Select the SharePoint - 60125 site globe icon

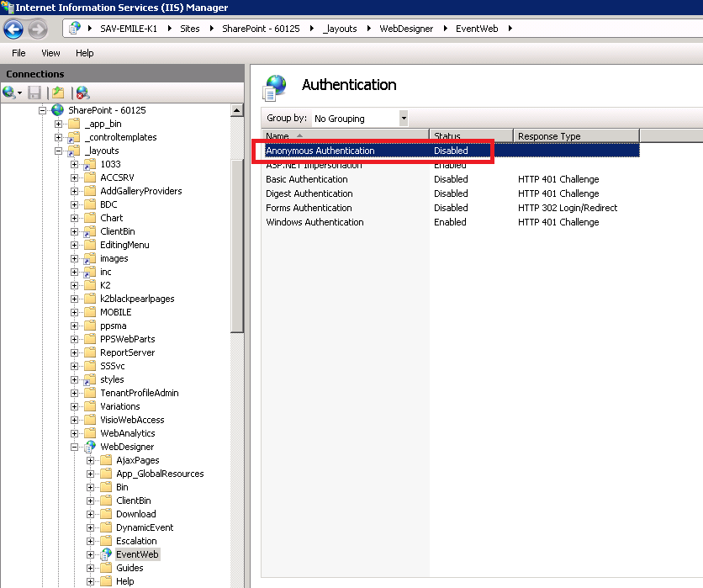pyautogui.click(x=57, y=110)
